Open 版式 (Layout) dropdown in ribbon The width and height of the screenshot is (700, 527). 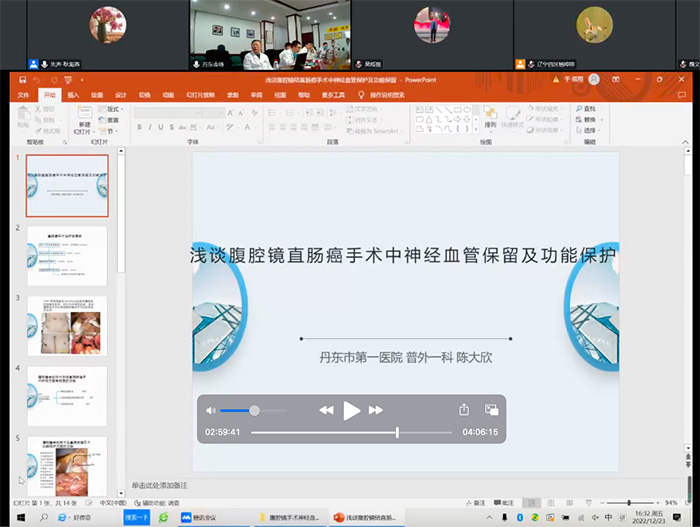pyautogui.click(x=112, y=108)
